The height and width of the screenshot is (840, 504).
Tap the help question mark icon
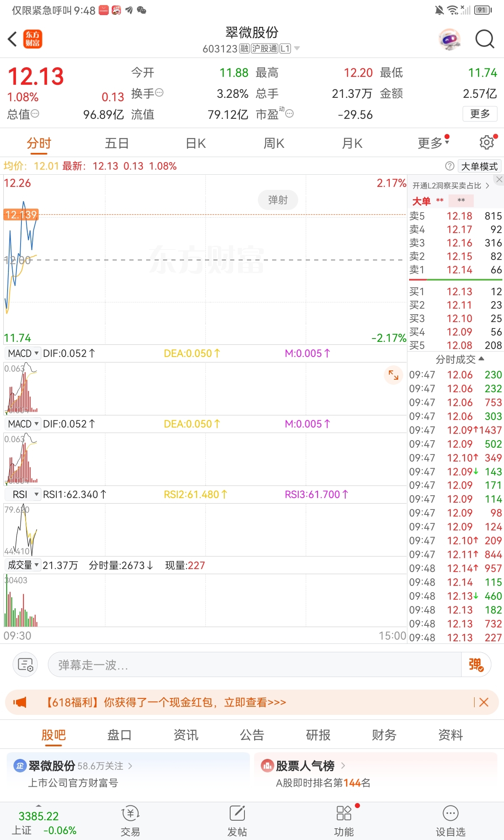click(x=449, y=166)
